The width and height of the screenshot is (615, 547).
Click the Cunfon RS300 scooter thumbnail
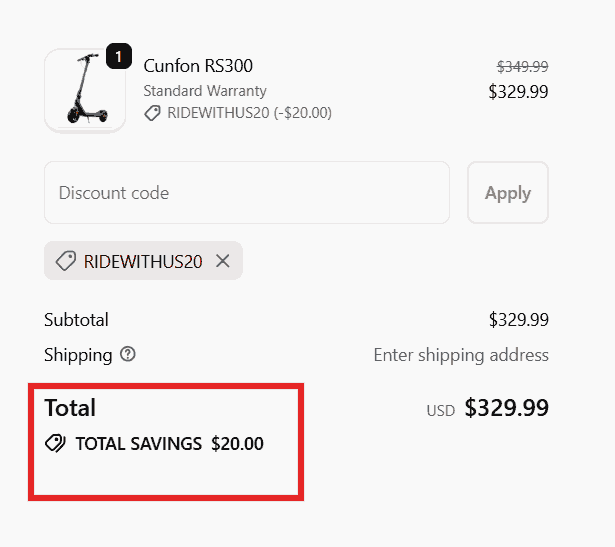pos(84,91)
